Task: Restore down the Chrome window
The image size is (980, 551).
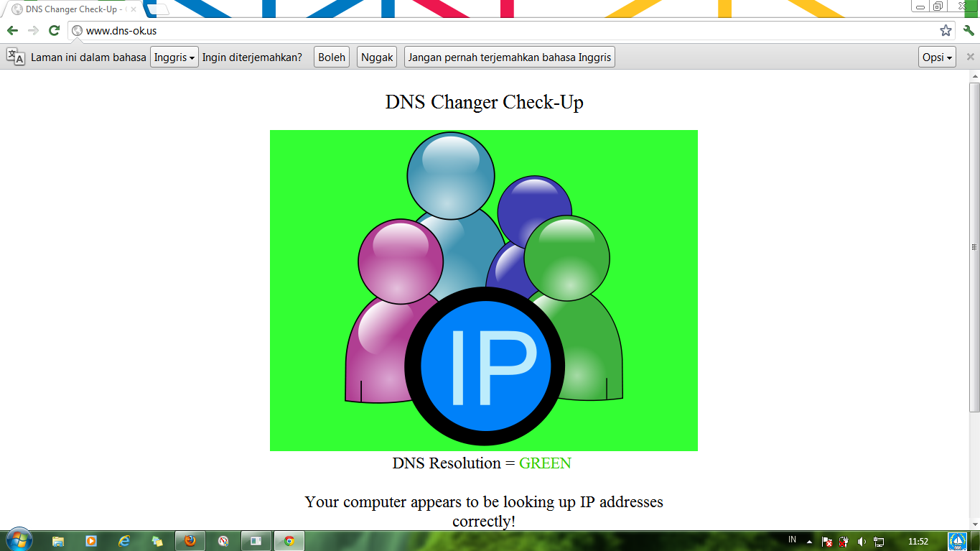Action: 938,6
